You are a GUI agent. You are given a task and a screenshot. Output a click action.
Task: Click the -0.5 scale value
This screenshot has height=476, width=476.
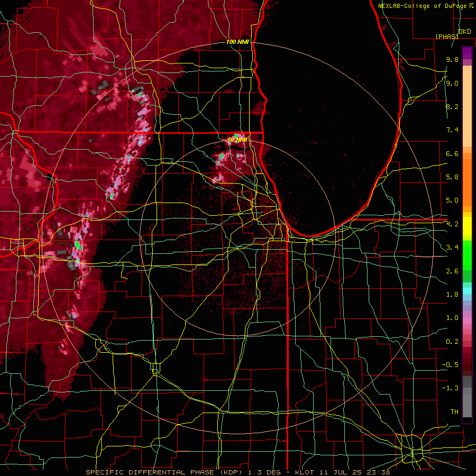(x=450, y=365)
